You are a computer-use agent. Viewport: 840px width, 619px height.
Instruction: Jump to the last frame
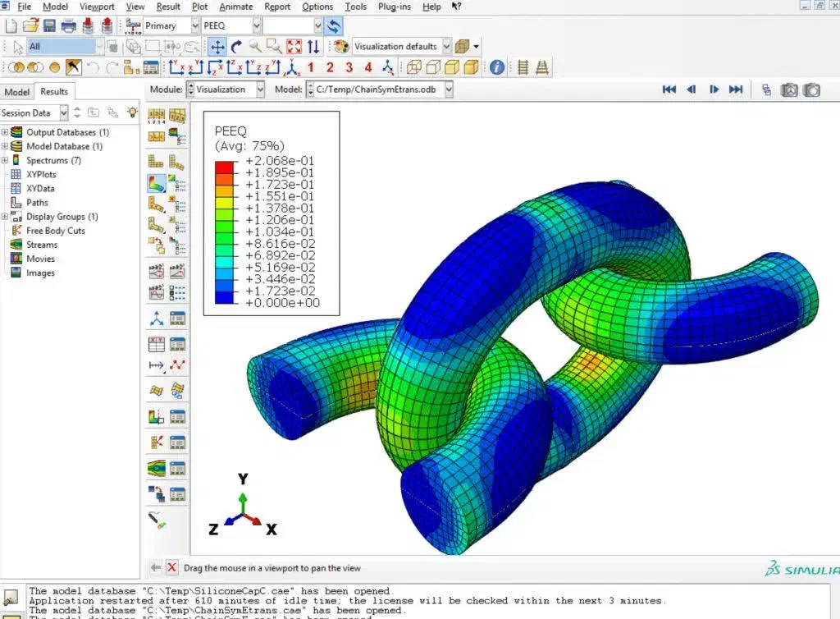pos(736,89)
